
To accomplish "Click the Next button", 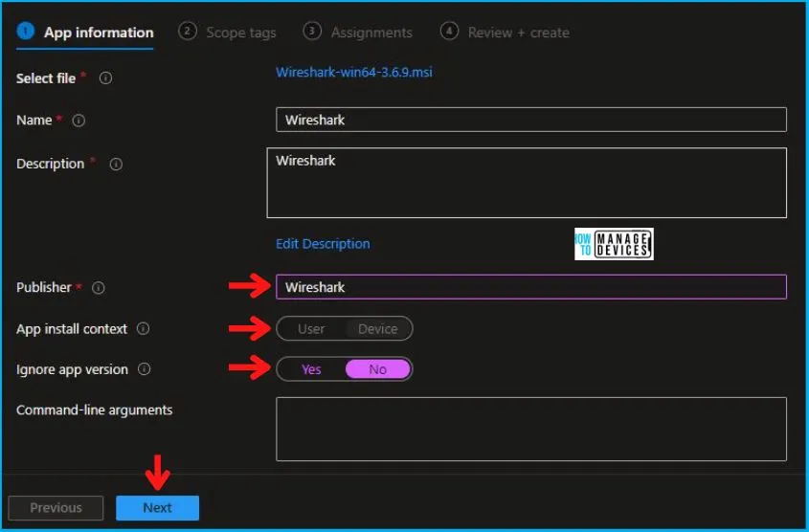I will tap(157, 508).
